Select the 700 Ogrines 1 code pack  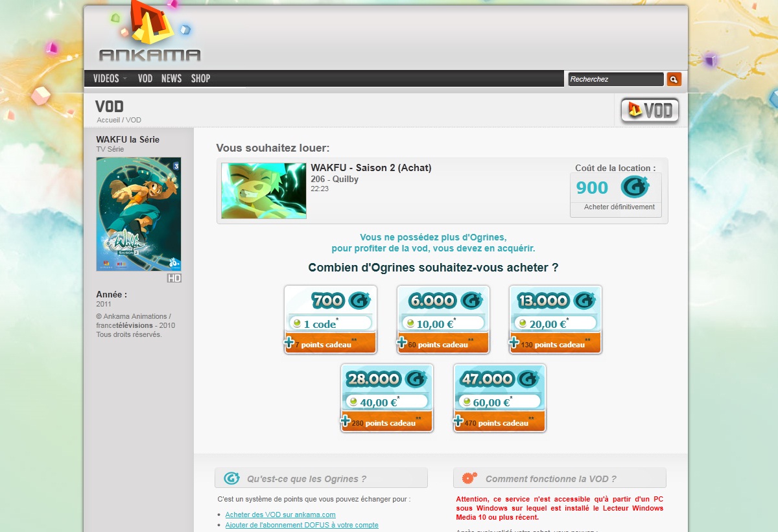(330, 319)
